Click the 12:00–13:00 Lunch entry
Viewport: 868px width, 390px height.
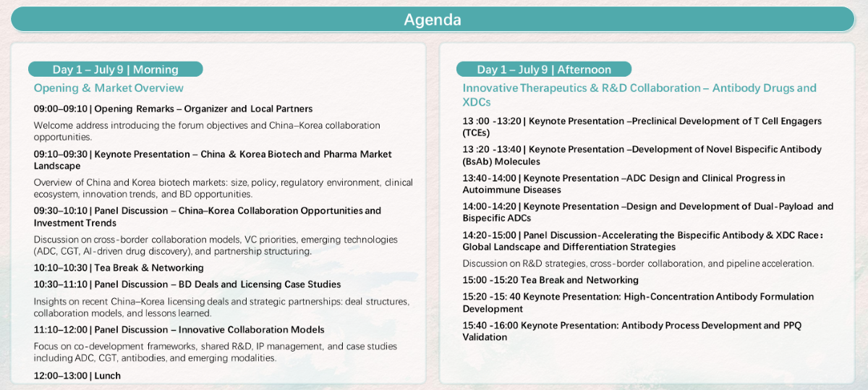[77, 376]
